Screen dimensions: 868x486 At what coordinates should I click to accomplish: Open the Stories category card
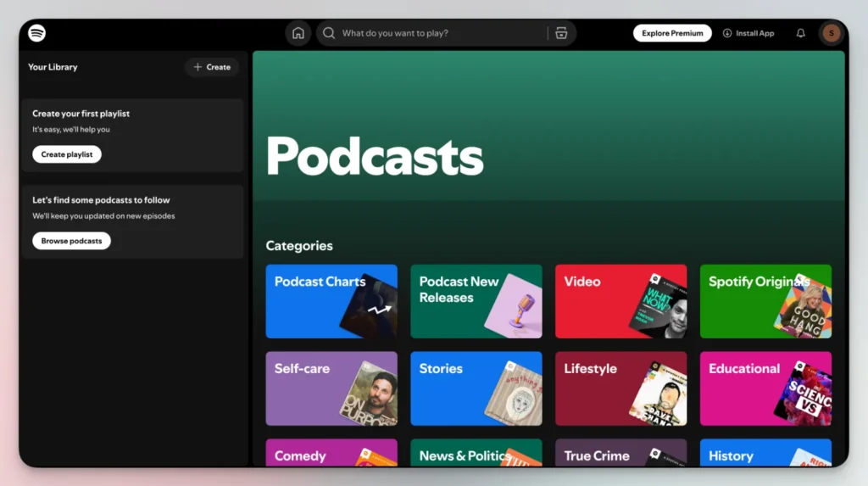coord(476,388)
